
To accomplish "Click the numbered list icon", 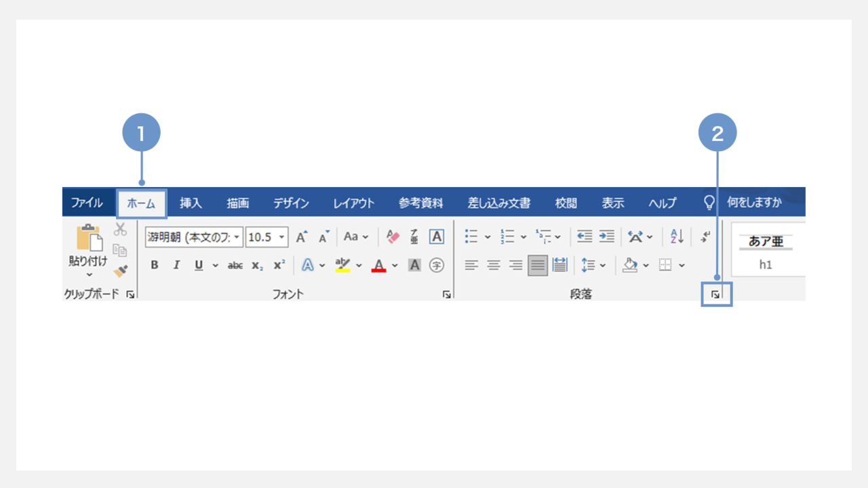I will [507, 237].
